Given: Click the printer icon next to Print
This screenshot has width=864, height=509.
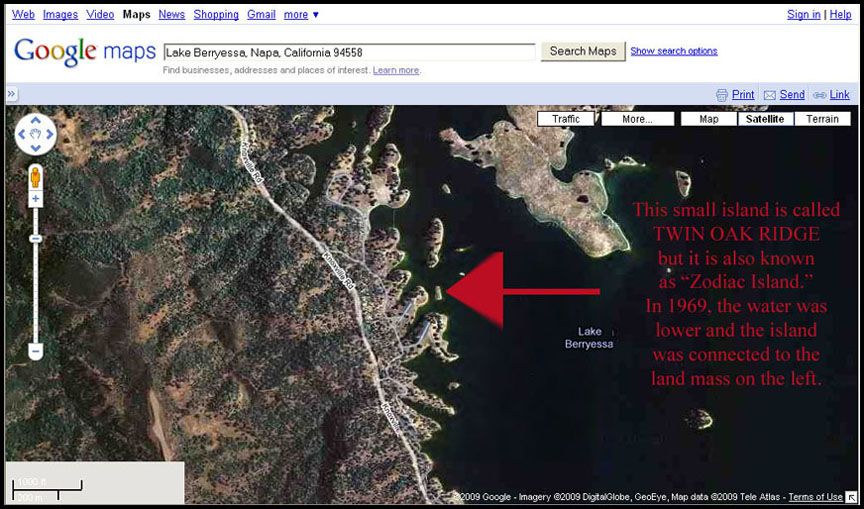Looking at the screenshot, I should 722,95.
